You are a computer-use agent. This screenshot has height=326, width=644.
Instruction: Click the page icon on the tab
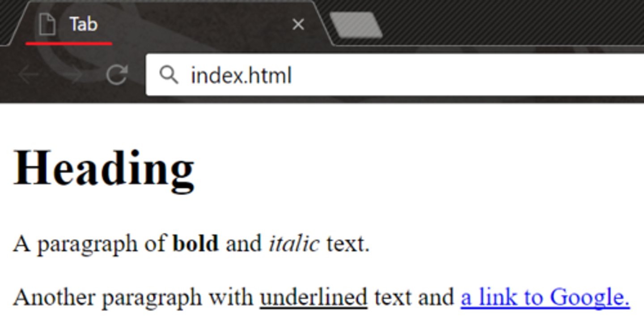[x=47, y=24]
